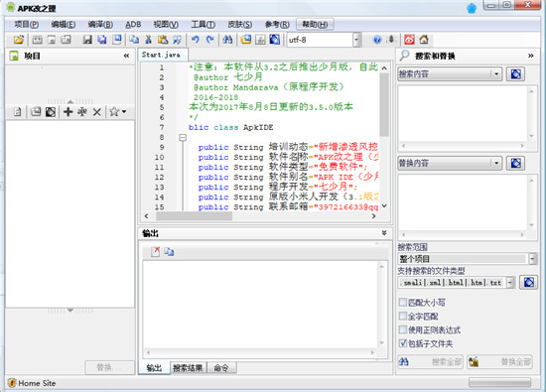Viewport: 546px width, 392px height.
Task: Open the ADB menu
Action: pos(133,25)
